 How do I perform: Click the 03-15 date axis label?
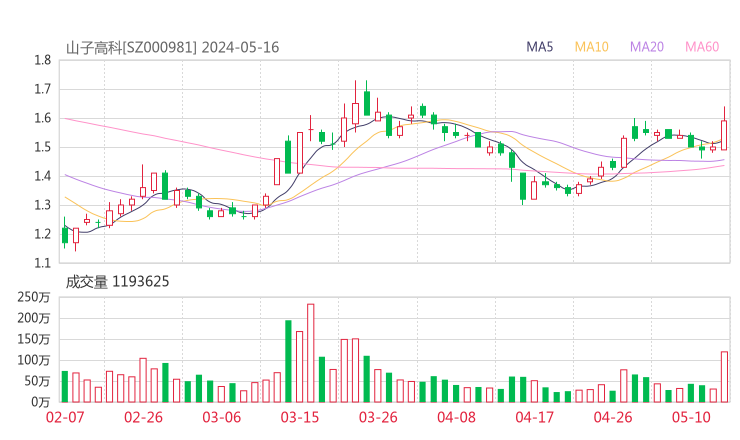click(300, 417)
